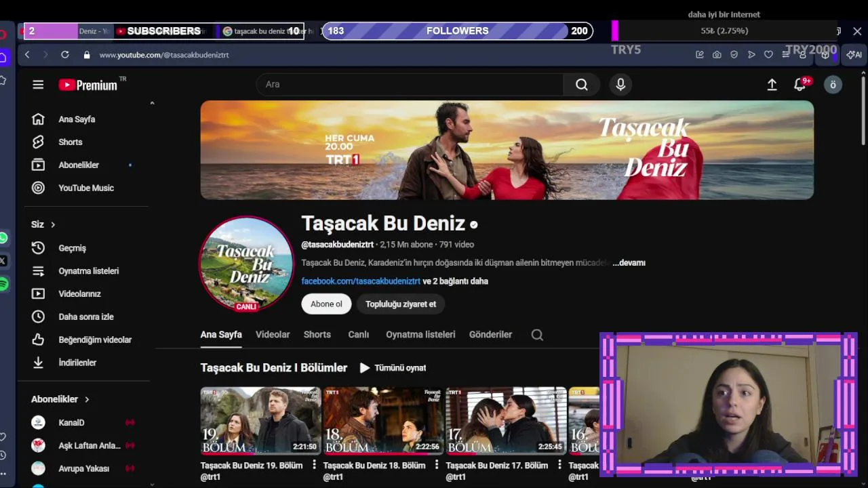Open options for Taşacak Bu Deniz 17. Bölüm
The height and width of the screenshot is (488, 868).
pyautogui.click(x=559, y=465)
